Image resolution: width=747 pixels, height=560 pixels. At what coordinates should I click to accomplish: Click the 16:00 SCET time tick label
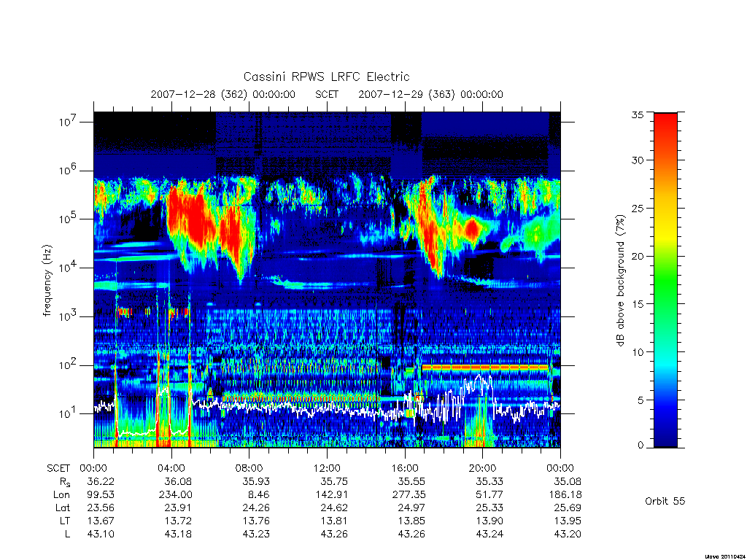click(405, 468)
